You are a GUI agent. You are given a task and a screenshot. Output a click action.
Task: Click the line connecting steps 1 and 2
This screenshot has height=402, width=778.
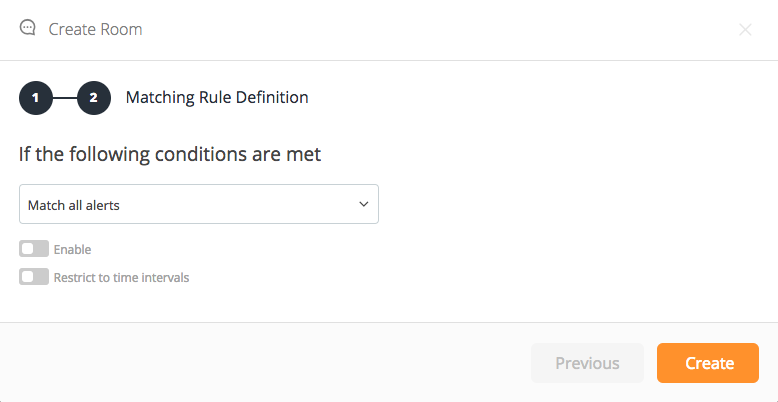64,98
